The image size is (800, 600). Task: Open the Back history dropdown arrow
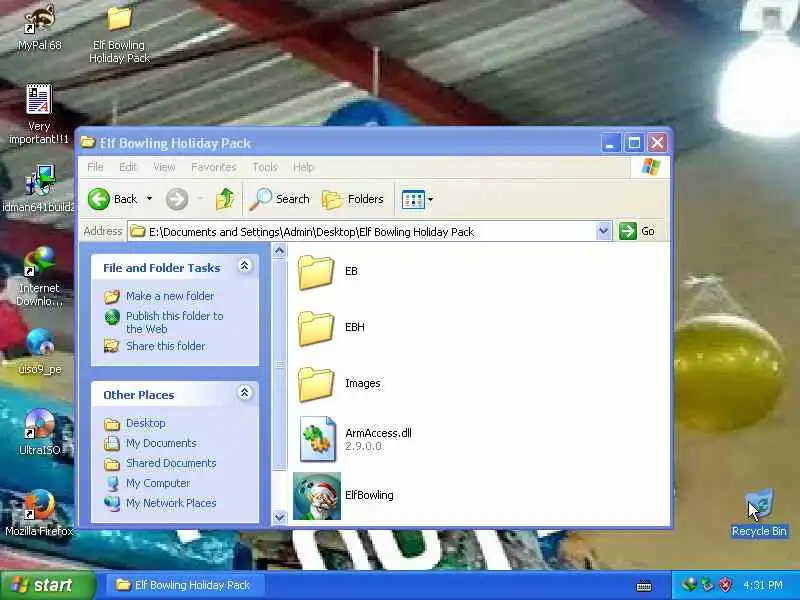point(149,198)
